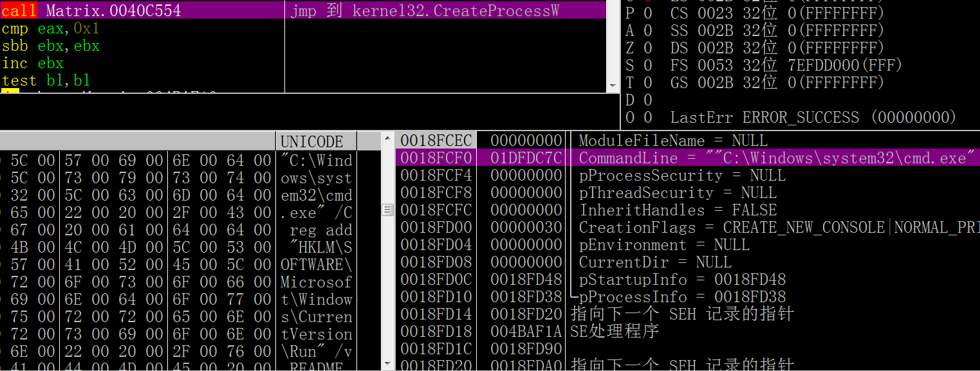Click the '"HKLM\S' Unicode dump text
980x371 pixels.
tap(321, 246)
